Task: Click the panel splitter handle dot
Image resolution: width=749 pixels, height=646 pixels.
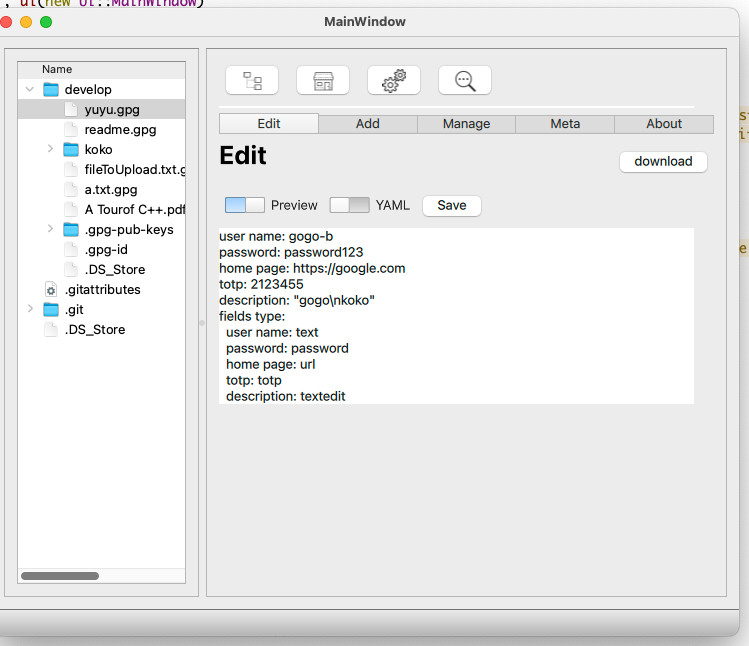Action: point(202,323)
